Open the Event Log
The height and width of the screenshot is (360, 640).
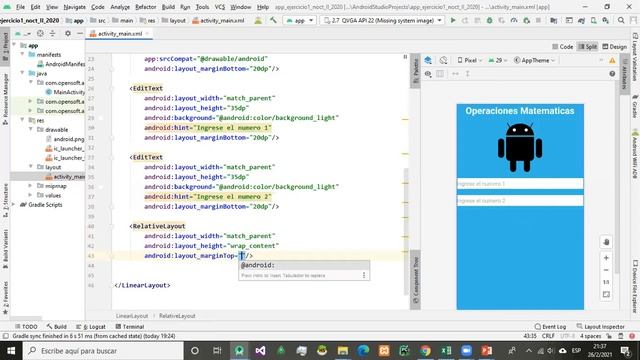tap(550, 327)
